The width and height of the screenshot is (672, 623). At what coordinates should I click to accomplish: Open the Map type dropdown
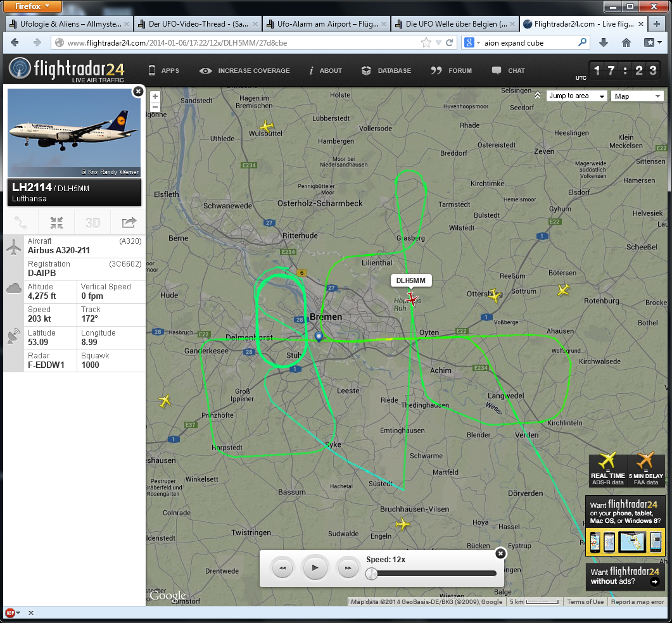pos(637,96)
